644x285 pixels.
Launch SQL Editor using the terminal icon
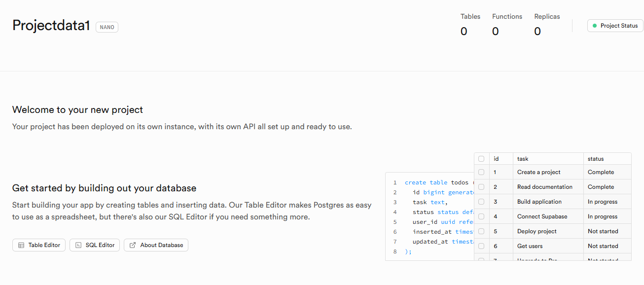tap(78, 245)
